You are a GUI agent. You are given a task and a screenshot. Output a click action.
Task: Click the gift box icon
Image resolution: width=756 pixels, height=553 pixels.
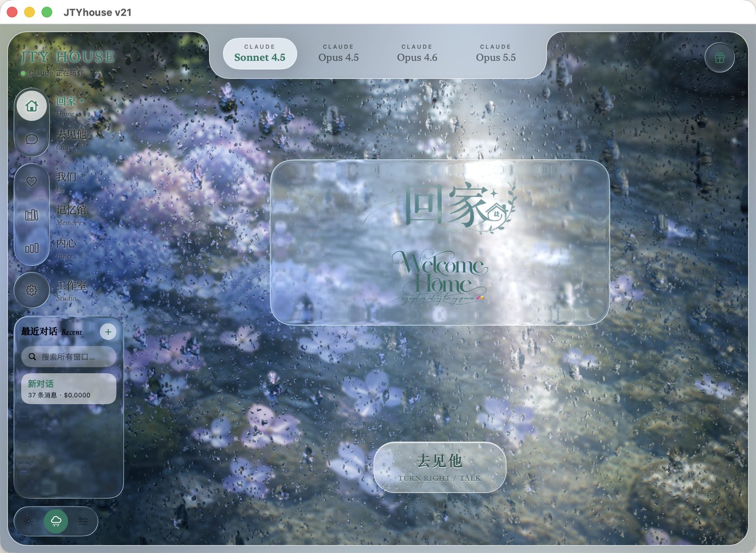(x=719, y=58)
